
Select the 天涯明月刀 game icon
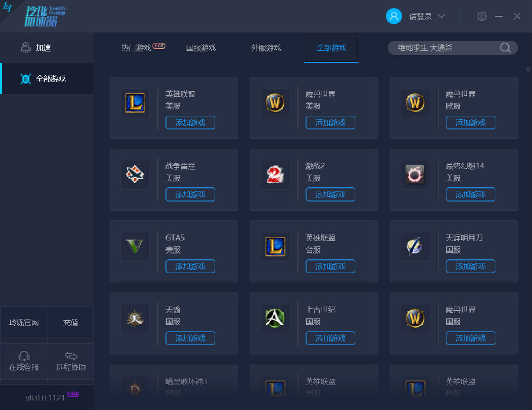coord(415,246)
